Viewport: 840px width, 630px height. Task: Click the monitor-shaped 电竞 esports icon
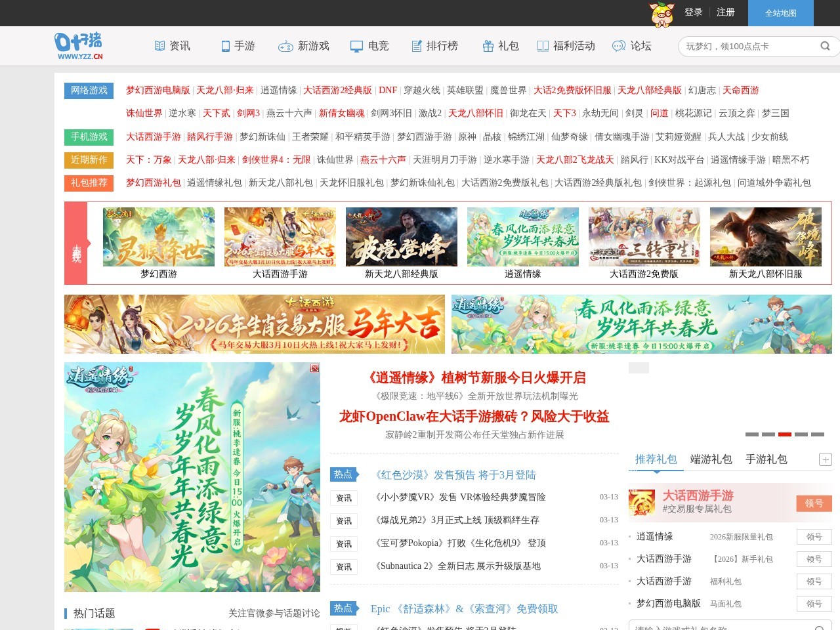pyautogui.click(x=356, y=45)
